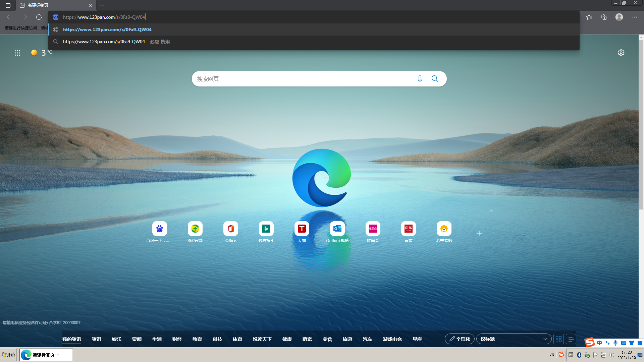Viewport: 644px width, 362px height.
Task: Switch feed to list layout view
Action: [571, 339]
